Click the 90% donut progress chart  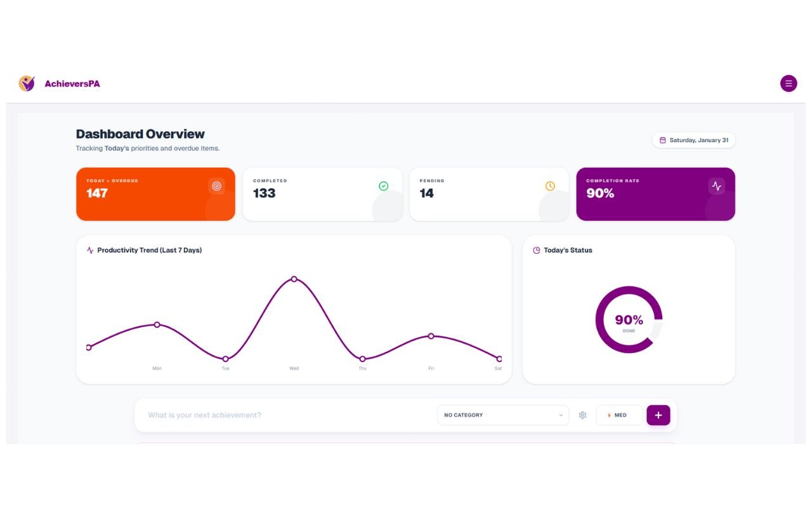(629, 320)
